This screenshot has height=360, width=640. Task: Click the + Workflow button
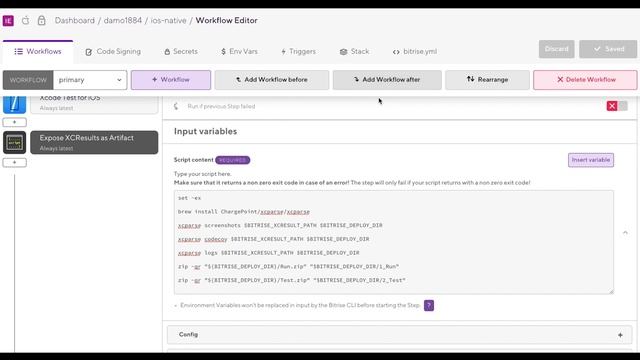coord(171,80)
